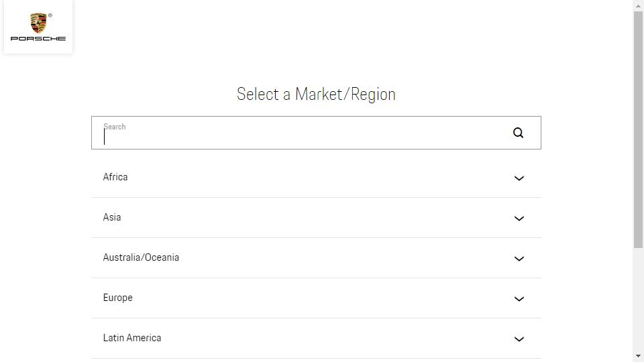Click the Porsche crest logo
Image resolution: width=644 pixels, height=362 pixels.
click(x=39, y=23)
